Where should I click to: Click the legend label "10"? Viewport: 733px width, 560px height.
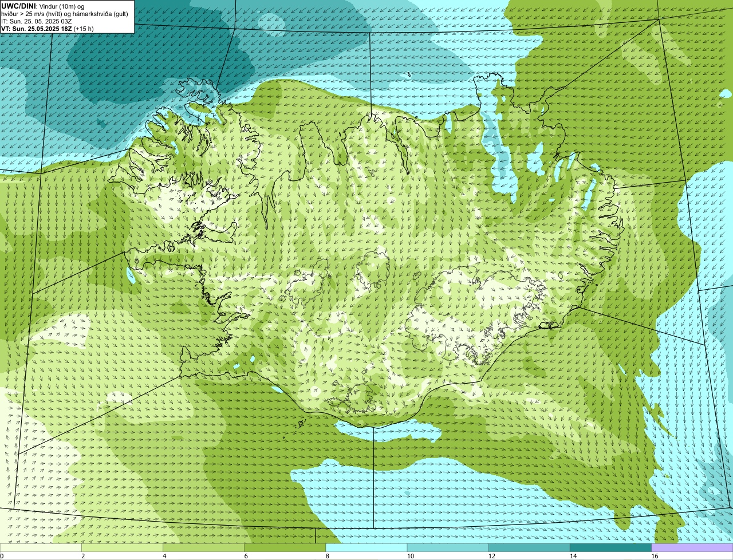[411, 556]
